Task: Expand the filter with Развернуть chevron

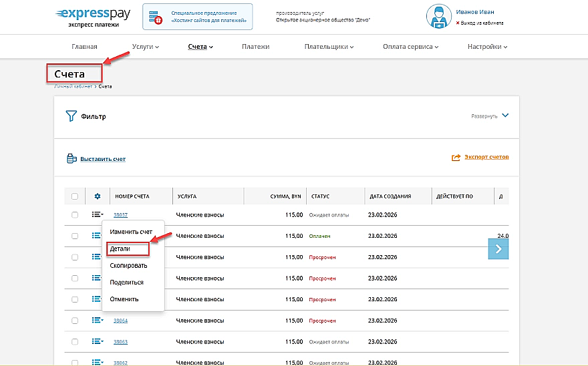Action: pyautogui.click(x=505, y=116)
